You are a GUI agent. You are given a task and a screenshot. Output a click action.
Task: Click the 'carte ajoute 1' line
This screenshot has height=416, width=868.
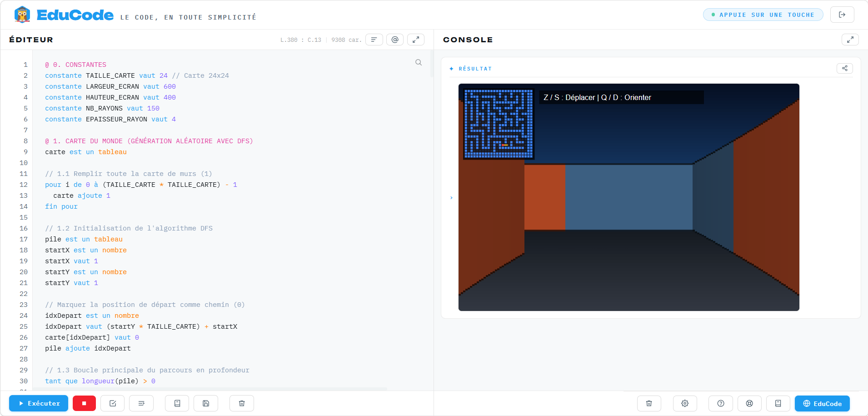click(x=82, y=195)
